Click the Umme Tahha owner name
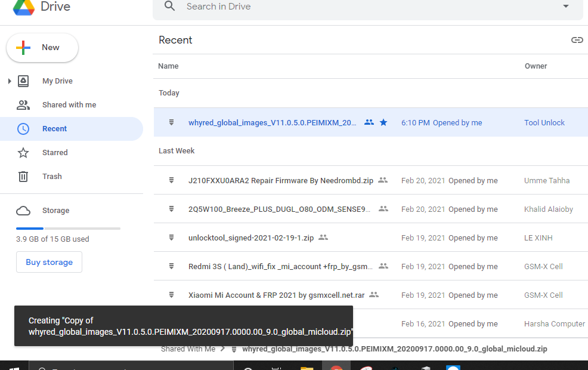 pos(547,180)
